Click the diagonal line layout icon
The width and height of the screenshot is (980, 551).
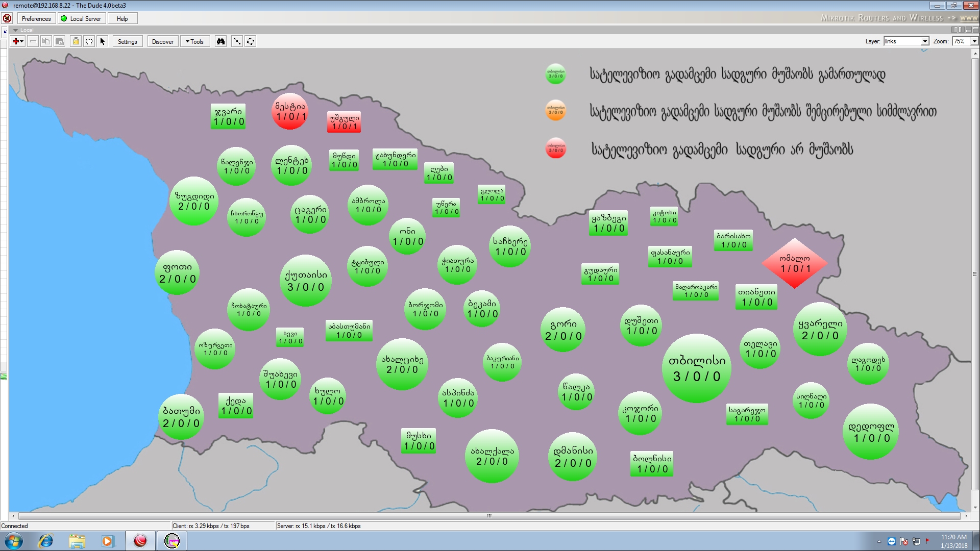pyautogui.click(x=237, y=41)
